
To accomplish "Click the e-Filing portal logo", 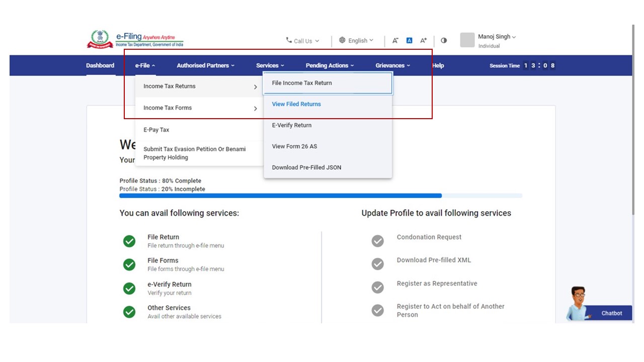I will [x=134, y=39].
